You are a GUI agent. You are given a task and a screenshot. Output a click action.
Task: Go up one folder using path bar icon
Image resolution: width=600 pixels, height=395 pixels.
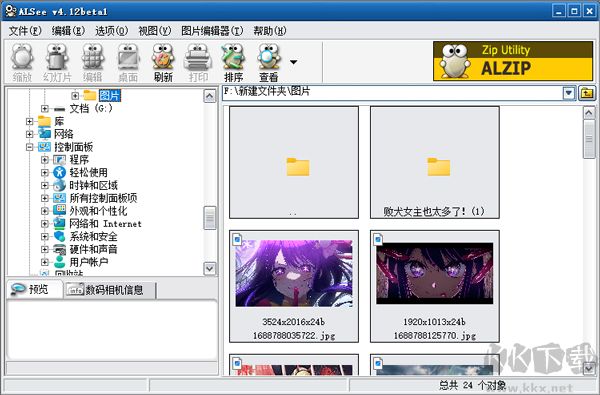tap(587, 93)
